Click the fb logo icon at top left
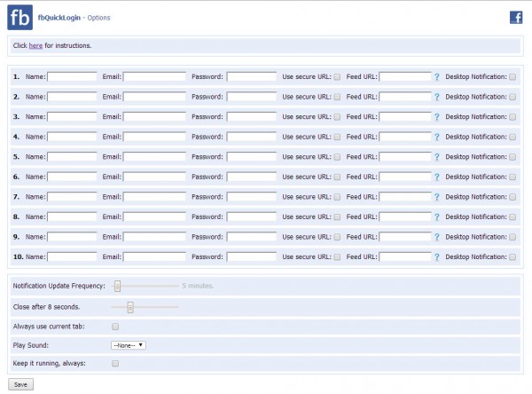This screenshot has width=532, height=394. coord(20,18)
